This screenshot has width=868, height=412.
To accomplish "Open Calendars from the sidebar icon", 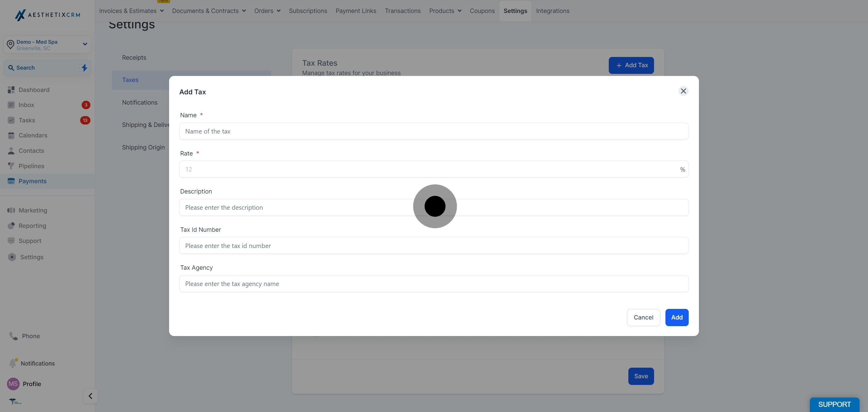I will [11, 135].
